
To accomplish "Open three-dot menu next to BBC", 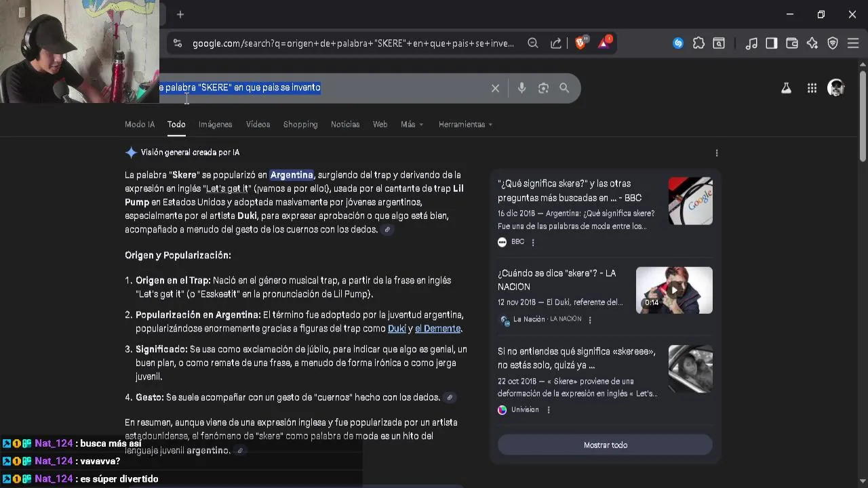I will point(533,243).
